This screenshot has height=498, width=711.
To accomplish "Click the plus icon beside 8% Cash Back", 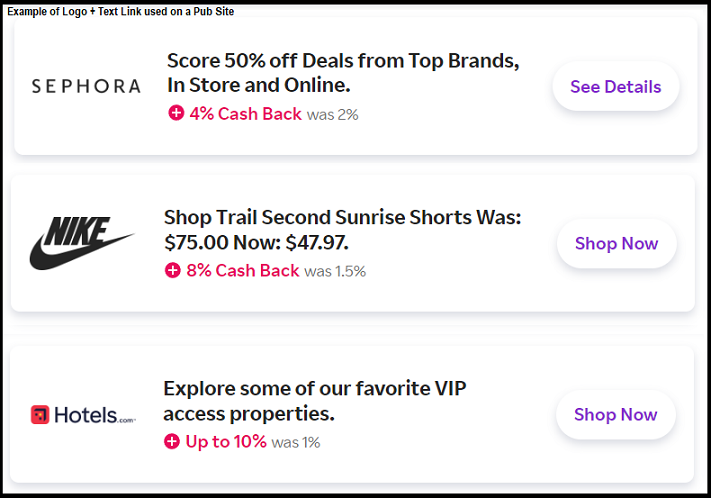I will point(173,270).
